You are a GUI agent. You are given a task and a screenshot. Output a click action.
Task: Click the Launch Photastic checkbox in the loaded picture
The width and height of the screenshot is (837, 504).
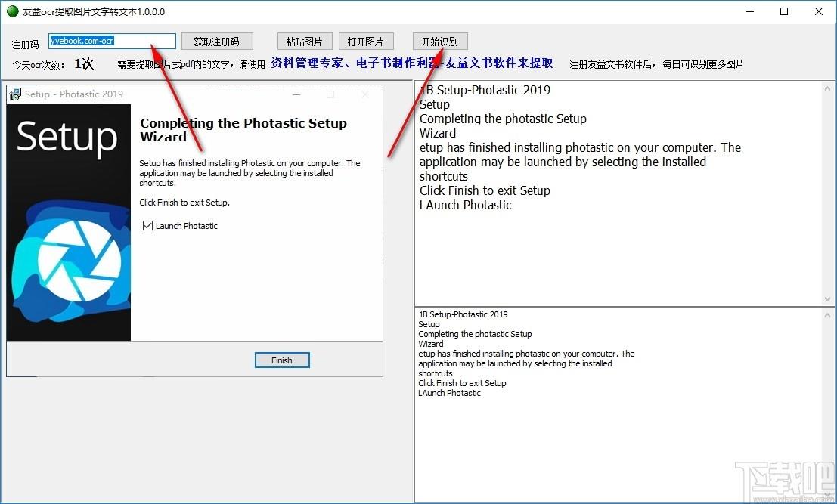(148, 226)
